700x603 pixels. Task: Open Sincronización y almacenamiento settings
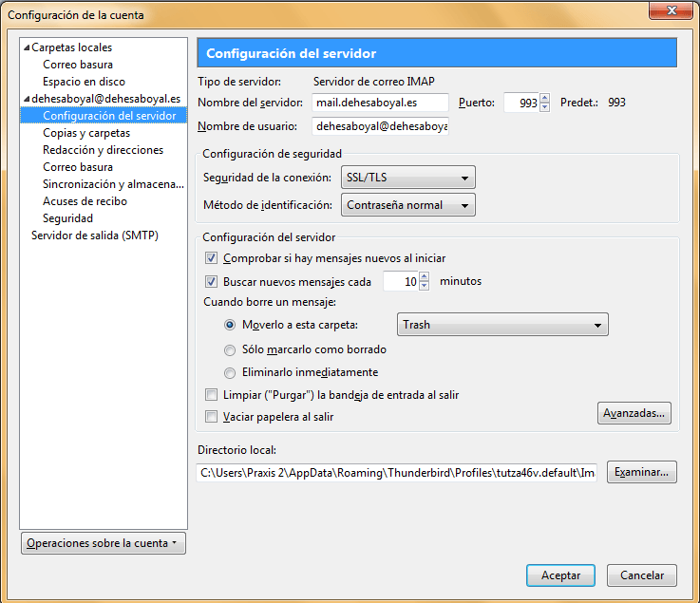point(113,184)
